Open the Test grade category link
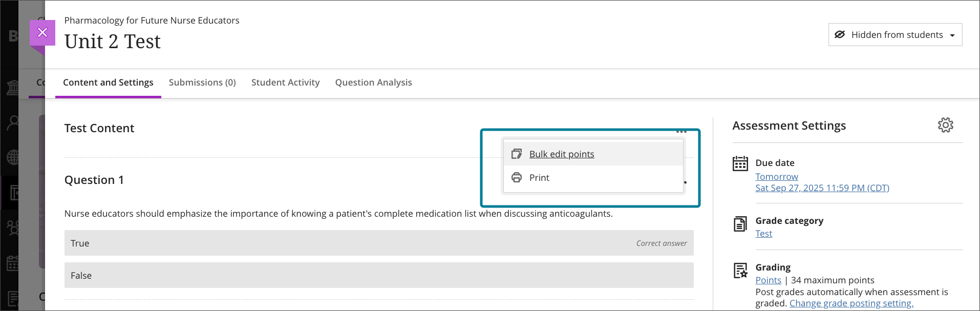 [x=763, y=234]
